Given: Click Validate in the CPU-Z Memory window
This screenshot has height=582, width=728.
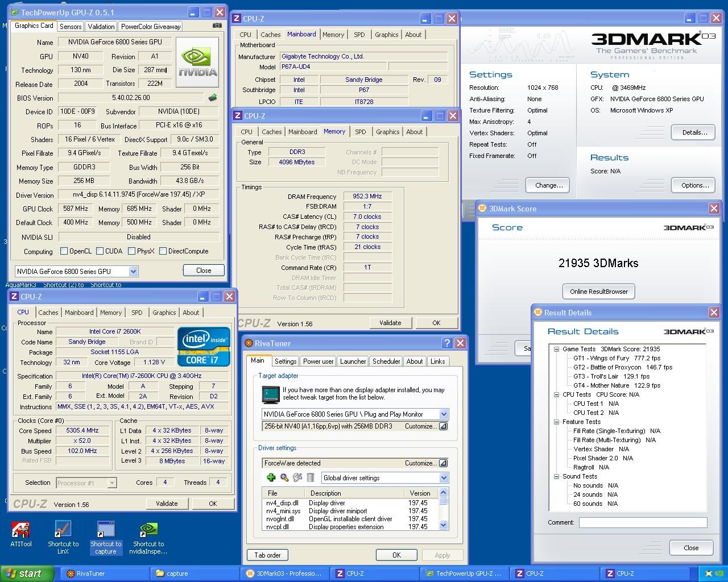Looking at the screenshot, I should pyautogui.click(x=390, y=323).
